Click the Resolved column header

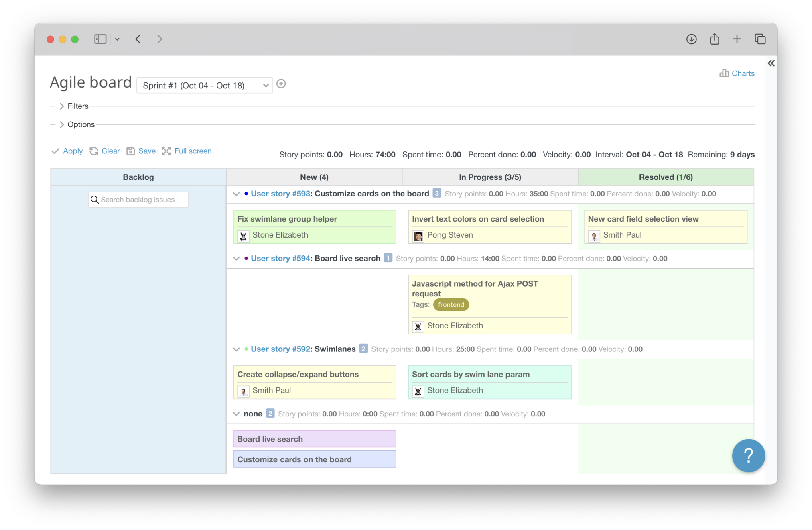coord(666,177)
